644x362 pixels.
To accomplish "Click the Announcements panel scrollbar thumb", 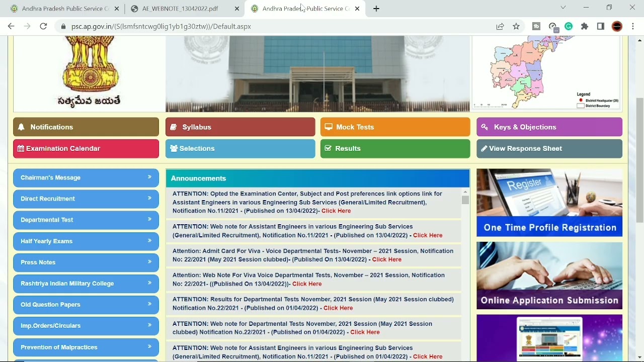I will 465,200.
